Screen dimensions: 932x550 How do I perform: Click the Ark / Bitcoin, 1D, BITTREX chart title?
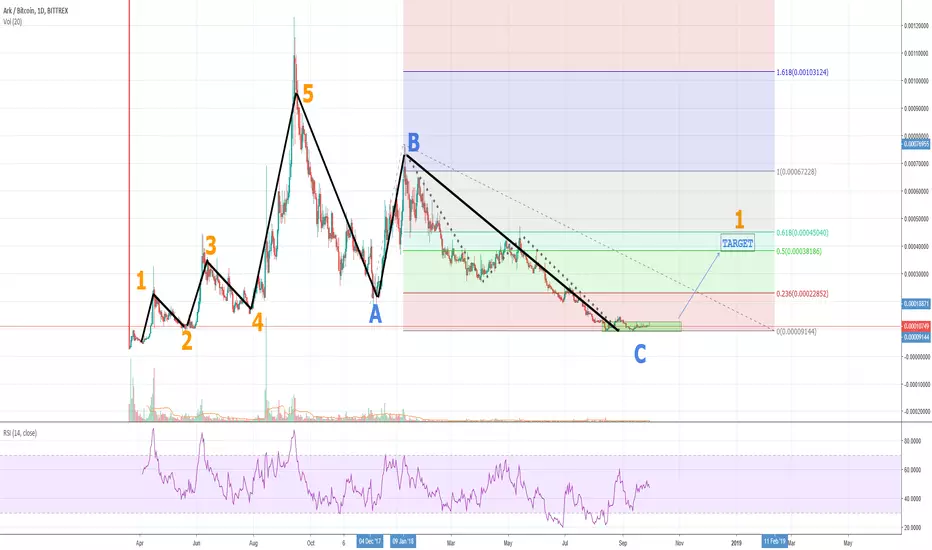click(x=36, y=11)
